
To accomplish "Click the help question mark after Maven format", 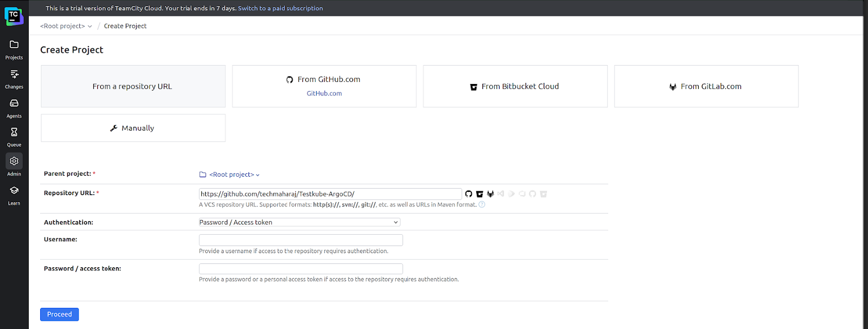I will point(482,204).
